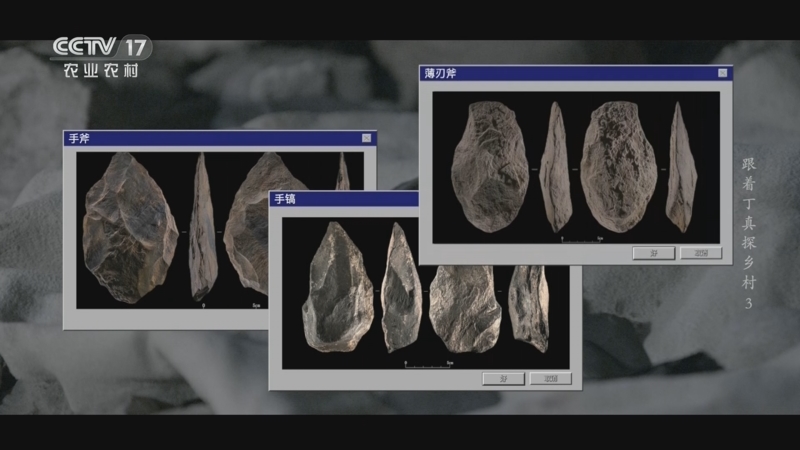The image size is (800, 450).
Task: Click the CCTV 17 channel logo
Action: (100, 56)
